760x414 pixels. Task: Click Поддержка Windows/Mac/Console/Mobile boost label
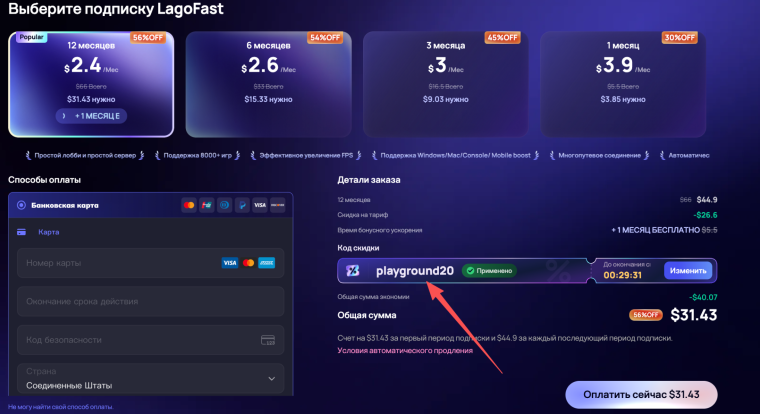tap(455, 156)
